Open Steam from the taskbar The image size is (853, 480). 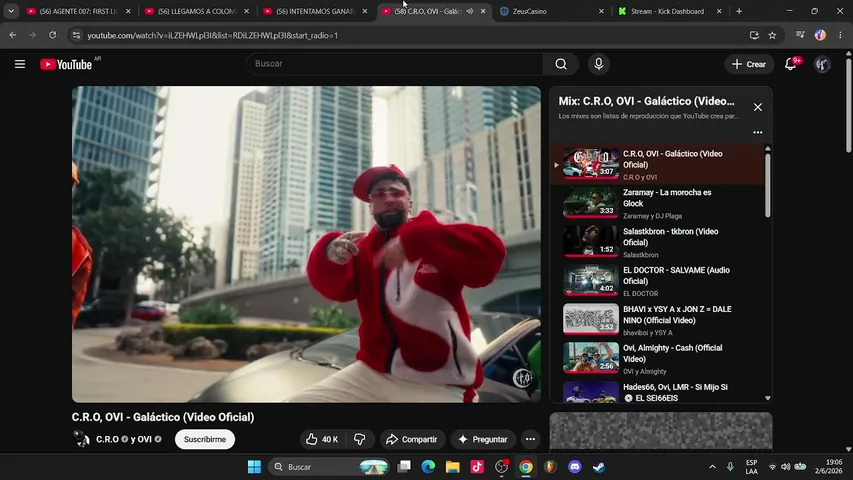[x=598, y=467]
